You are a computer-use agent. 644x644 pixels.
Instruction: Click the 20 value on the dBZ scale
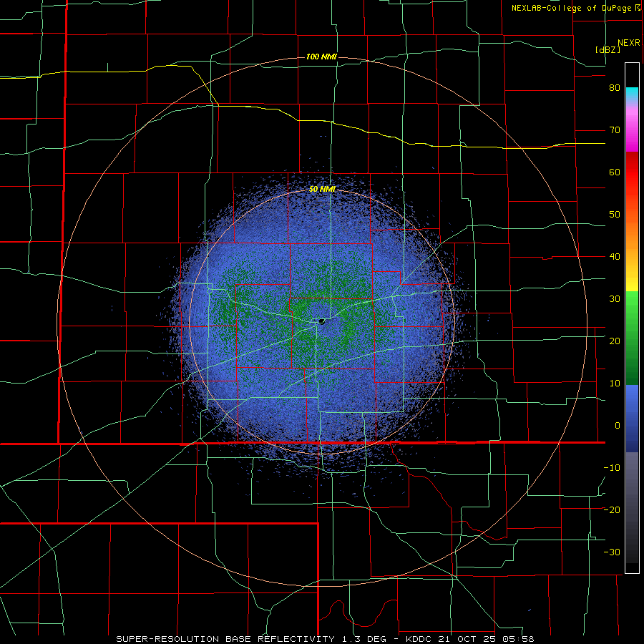click(615, 341)
